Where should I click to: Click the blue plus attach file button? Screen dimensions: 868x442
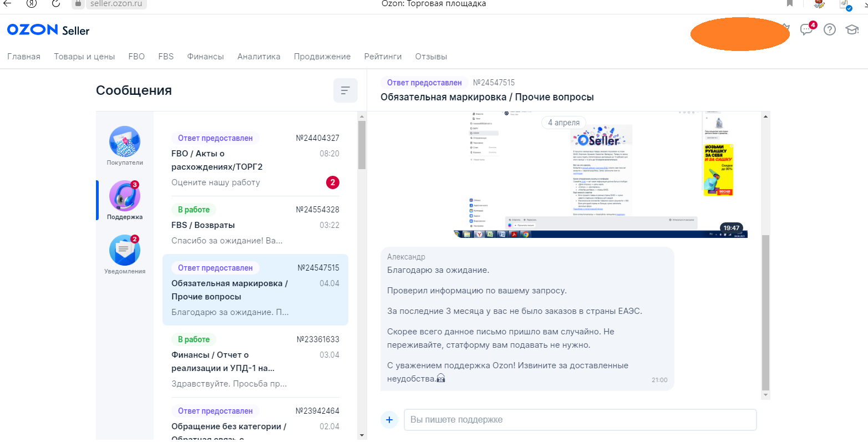click(x=389, y=420)
